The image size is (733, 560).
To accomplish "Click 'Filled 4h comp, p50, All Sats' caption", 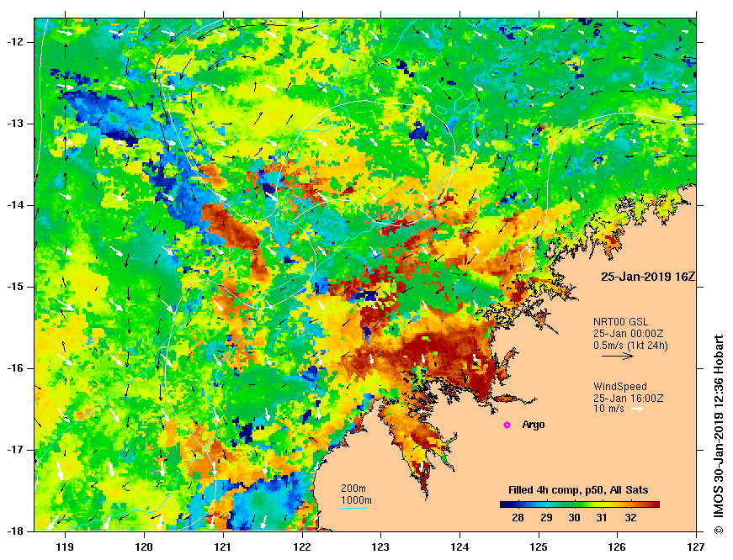I will pyautogui.click(x=578, y=490).
